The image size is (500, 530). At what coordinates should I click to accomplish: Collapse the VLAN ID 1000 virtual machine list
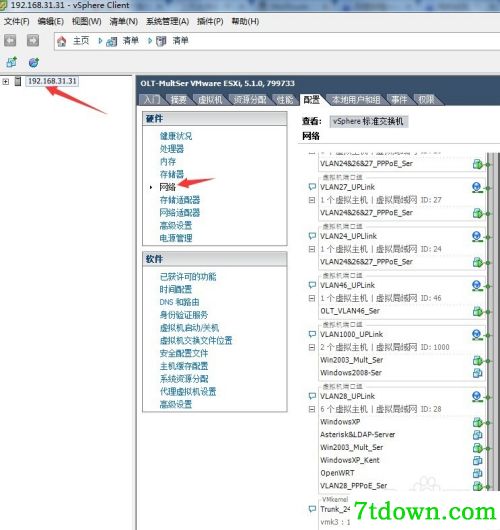pos(312,347)
